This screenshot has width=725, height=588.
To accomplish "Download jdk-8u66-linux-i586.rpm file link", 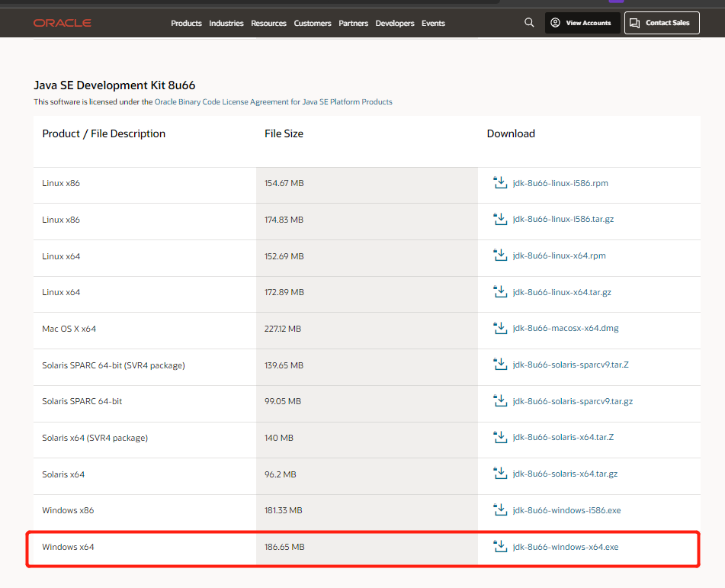I will [560, 183].
